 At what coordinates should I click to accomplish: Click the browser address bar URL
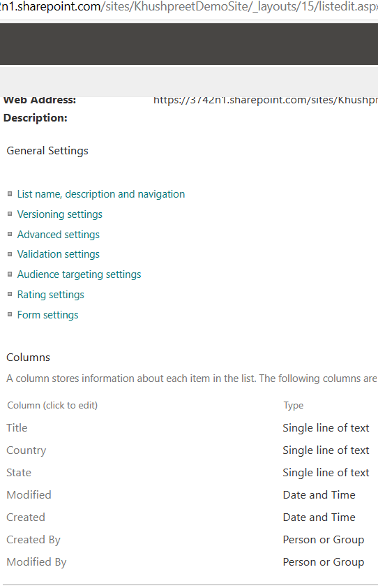pyautogui.click(x=189, y=7)
